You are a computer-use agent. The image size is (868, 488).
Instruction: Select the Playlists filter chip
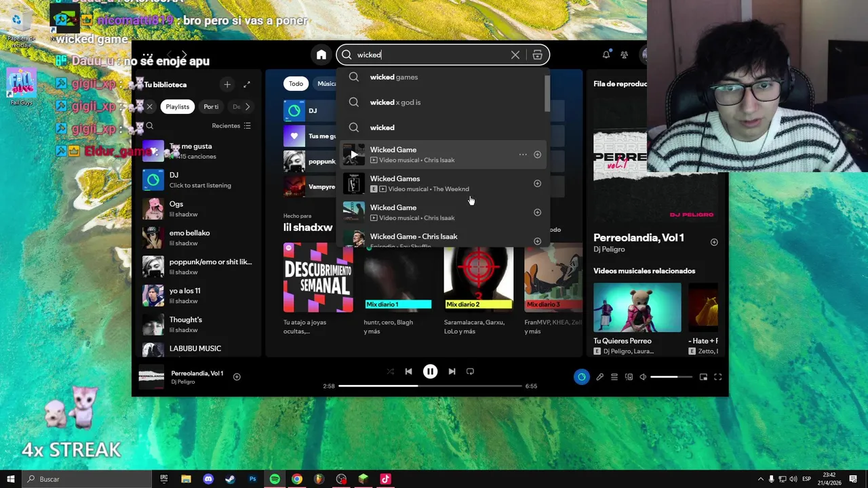(x=178, y=106)
